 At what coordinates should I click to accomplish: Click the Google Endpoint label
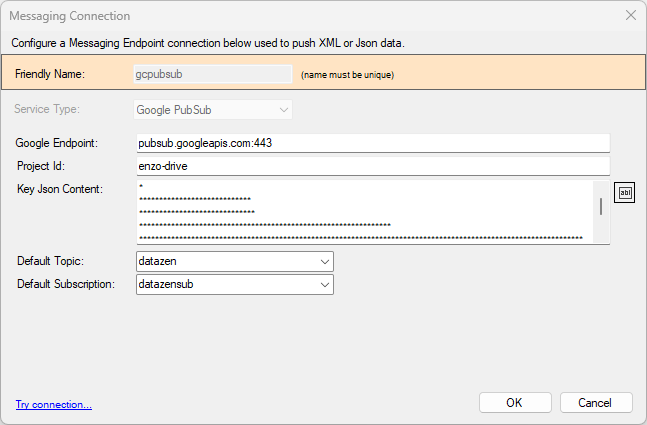[x=57, y=143]
